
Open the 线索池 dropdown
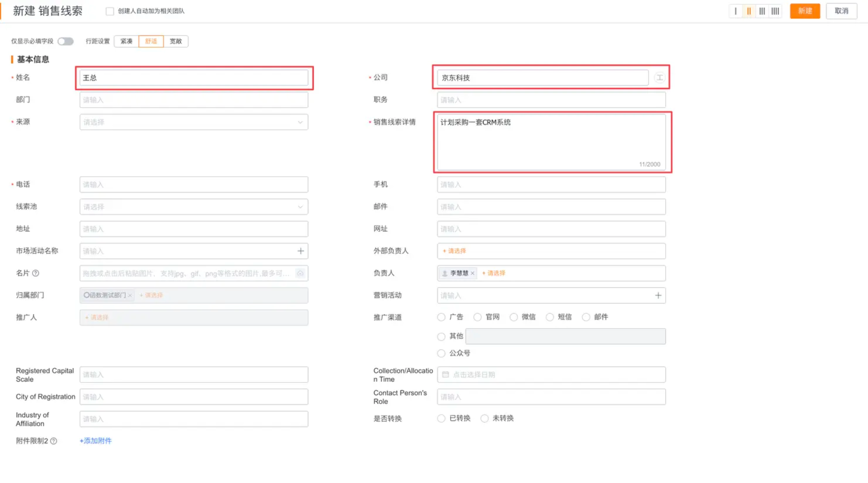pos(193,207)
